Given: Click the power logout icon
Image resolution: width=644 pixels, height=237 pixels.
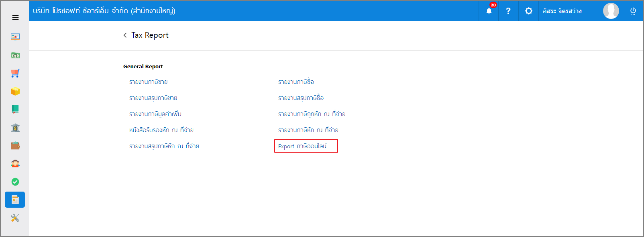Looking at the screenshot, I should click(633, 11).
